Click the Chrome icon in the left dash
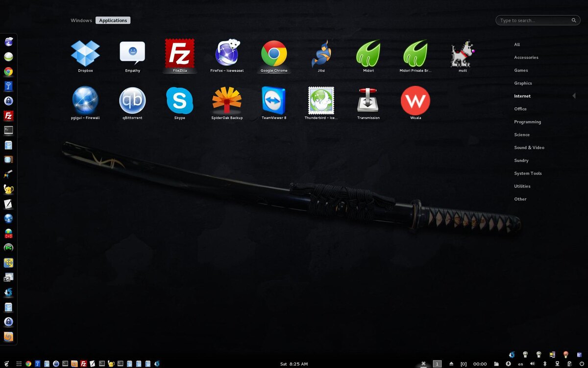The width and height of the screenshot is (588, 368). (8, 72)
